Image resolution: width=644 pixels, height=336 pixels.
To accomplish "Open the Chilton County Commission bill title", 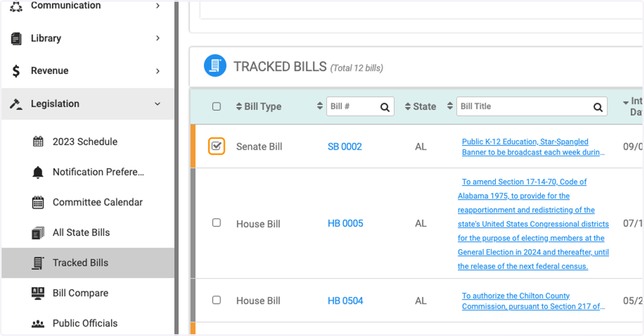I will 533,301.
